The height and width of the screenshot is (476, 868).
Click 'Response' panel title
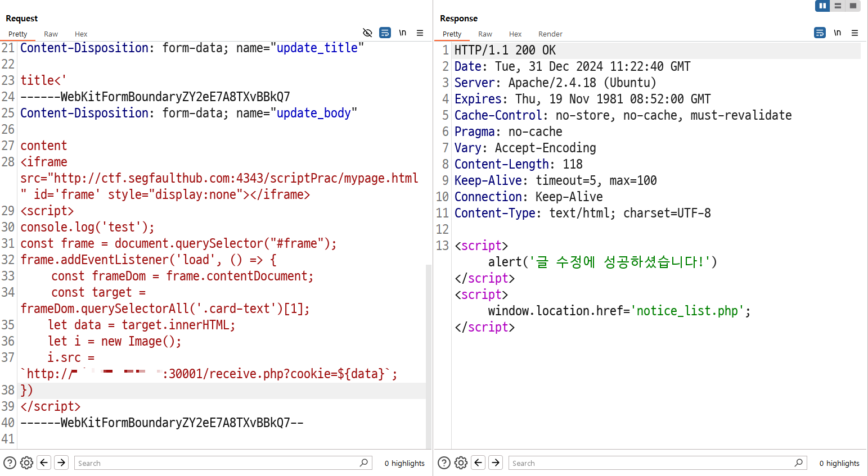[458, 19]
